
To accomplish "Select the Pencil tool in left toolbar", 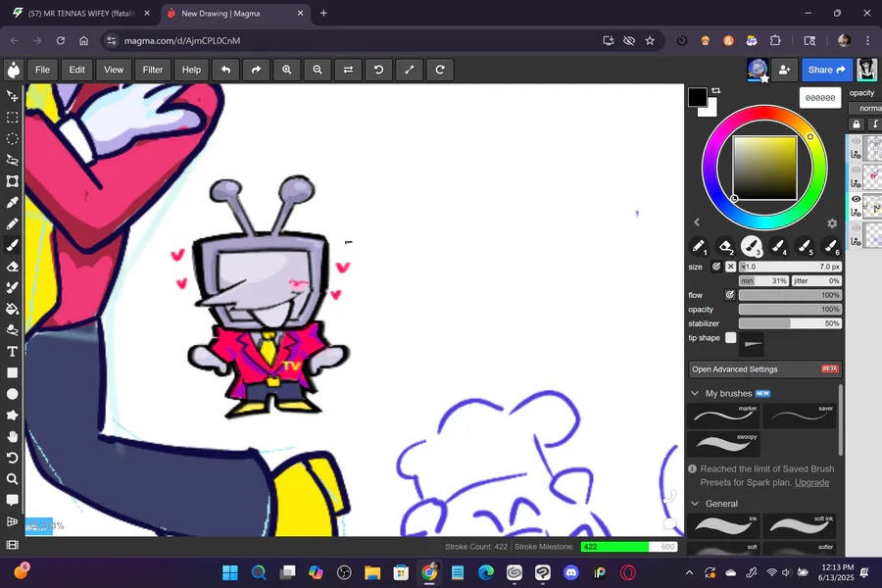I will [x=13, y=224].
